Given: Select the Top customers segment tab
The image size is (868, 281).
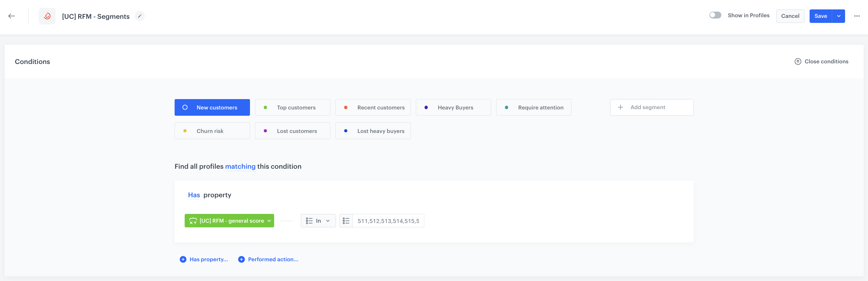Looking at the screenshot, I should pyautogui.click(x=292, y=108).
